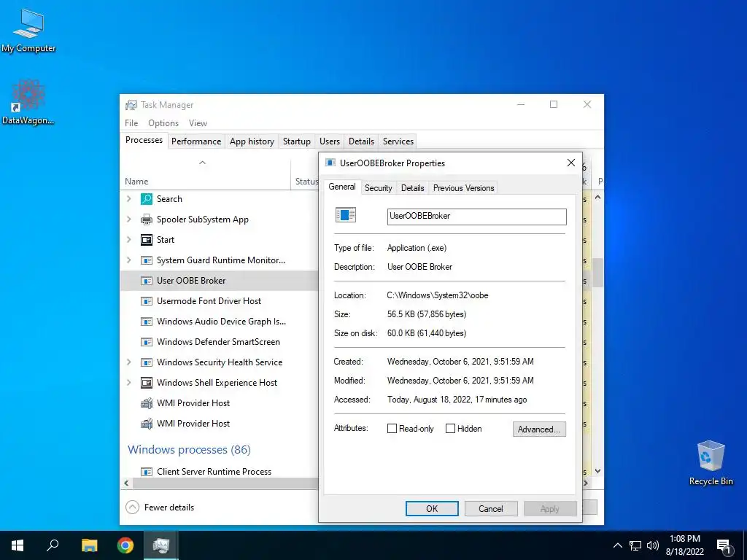Click the Windows Security Health Service icon
This screenshot has height=560, width=747.
[x=147, y=363]
